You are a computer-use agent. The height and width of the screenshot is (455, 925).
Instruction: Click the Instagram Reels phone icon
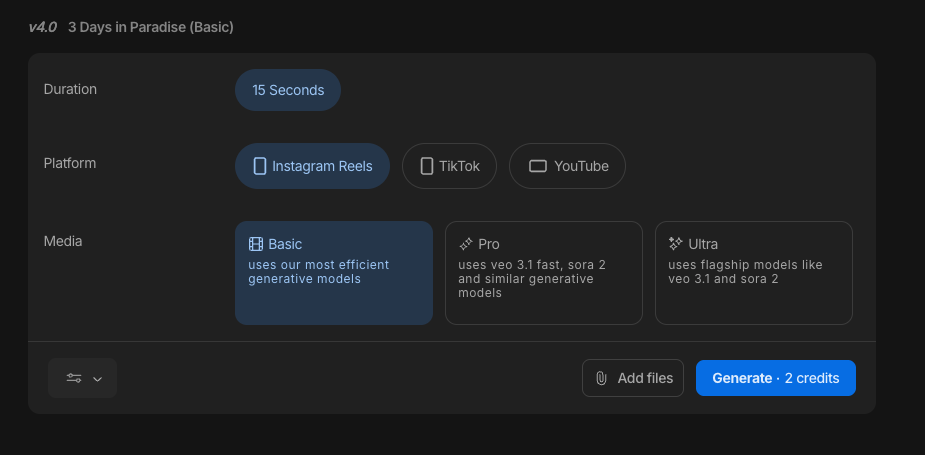[260, 166]
